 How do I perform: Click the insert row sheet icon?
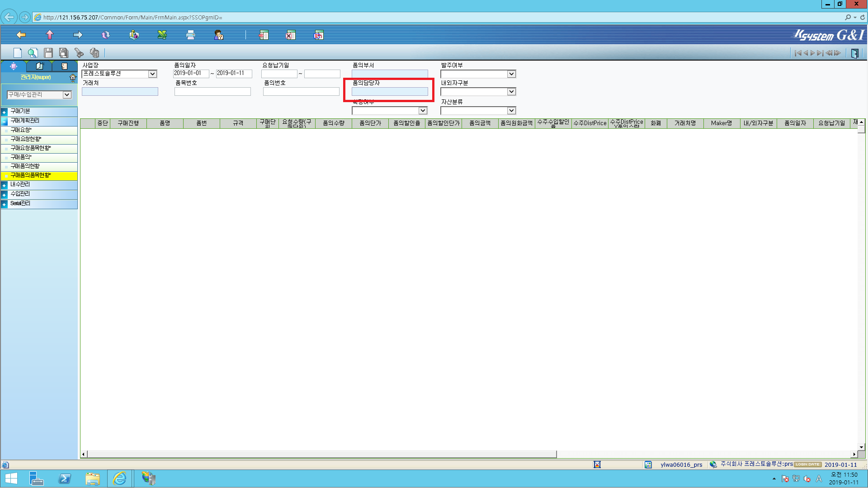tap(264, 35)
